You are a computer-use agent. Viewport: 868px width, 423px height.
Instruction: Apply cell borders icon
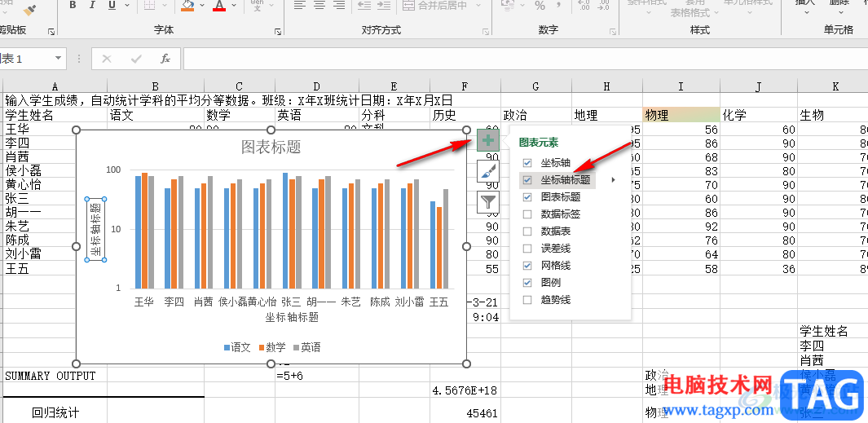(x=149, y=6)
